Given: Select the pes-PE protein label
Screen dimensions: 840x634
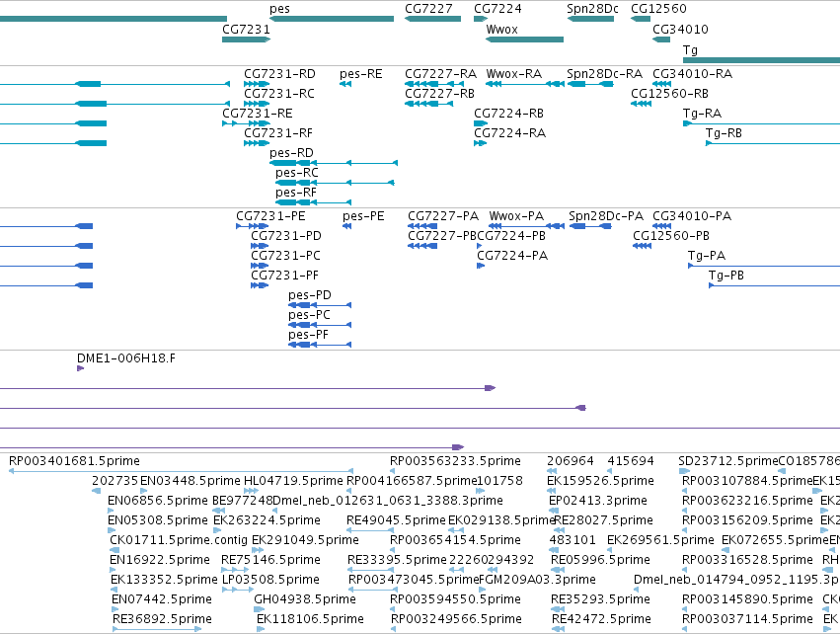Looking at the screenshot, I should click(363, 216).
